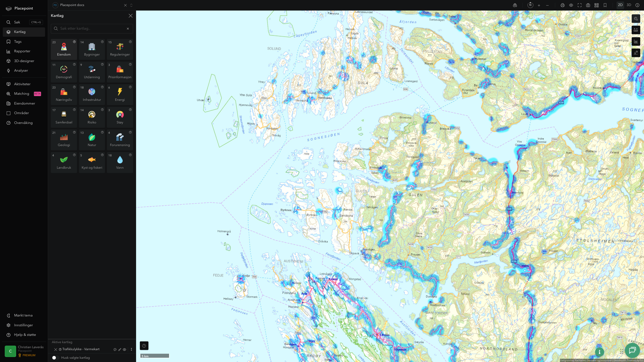The image size is (644, 362).
Task: Open Tags in the sidebar
Action: 24,41
